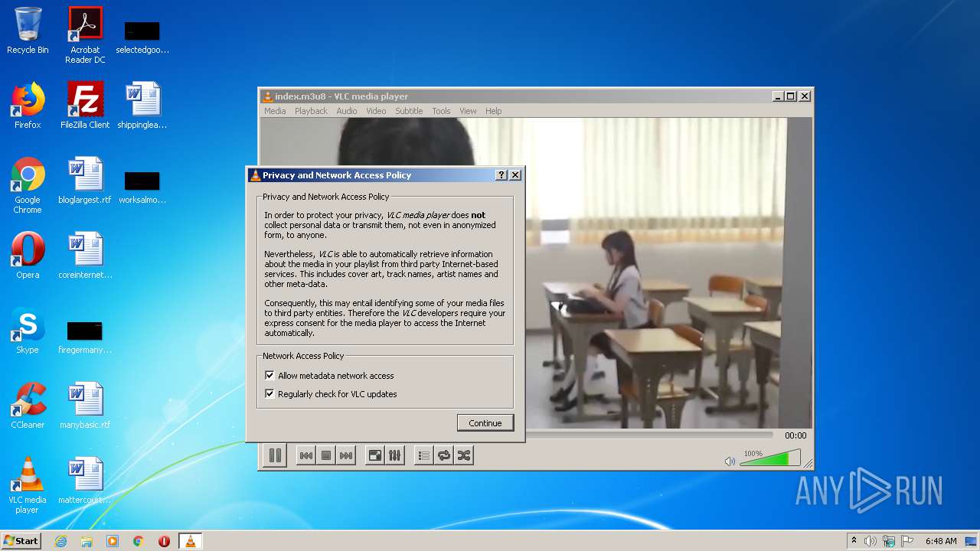Pause playback in VLC
The height and width of the screenshot is (551, 980).
tap(275, 455)
